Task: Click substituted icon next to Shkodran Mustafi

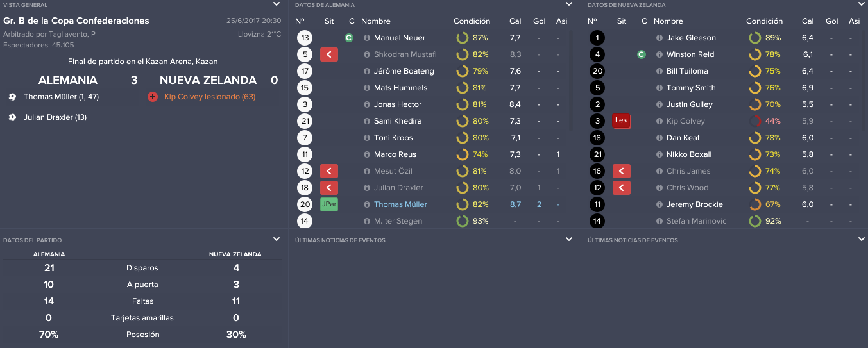Action: click(x=329, y=54)
